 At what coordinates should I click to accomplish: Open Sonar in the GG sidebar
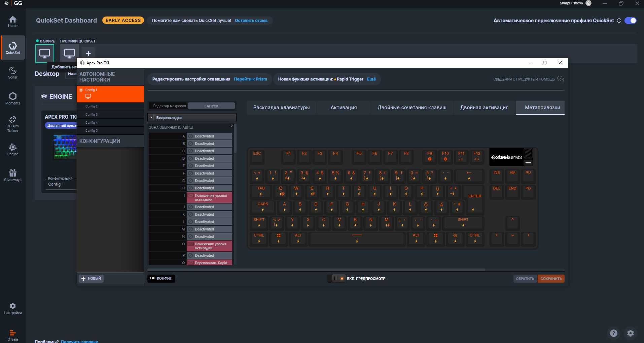[x=13, y=73]
